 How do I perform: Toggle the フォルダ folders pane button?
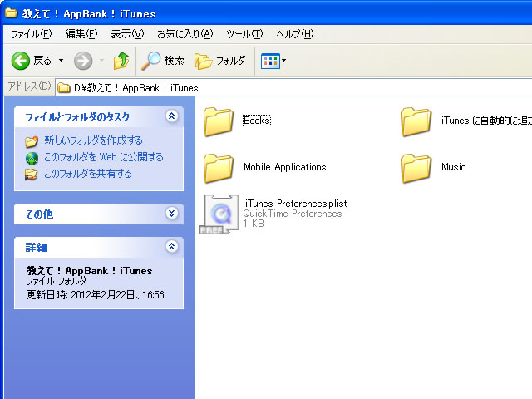(219, 61)
